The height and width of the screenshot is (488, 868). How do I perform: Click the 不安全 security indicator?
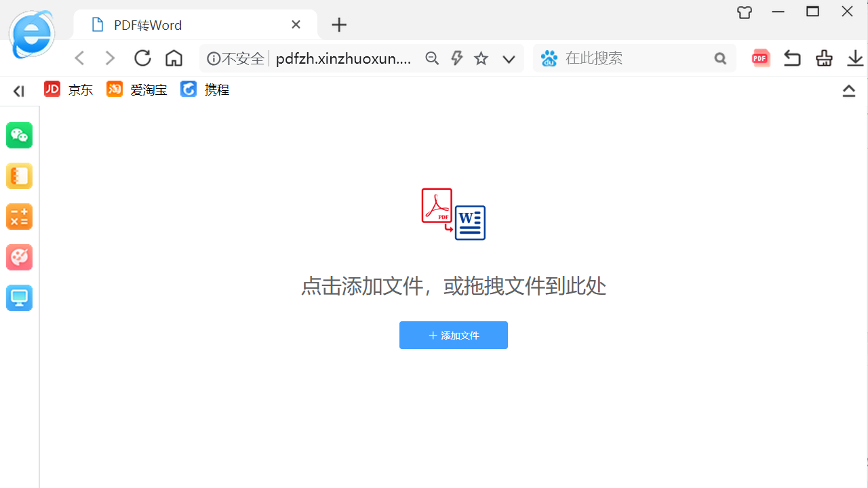click(x=235, y=58)
